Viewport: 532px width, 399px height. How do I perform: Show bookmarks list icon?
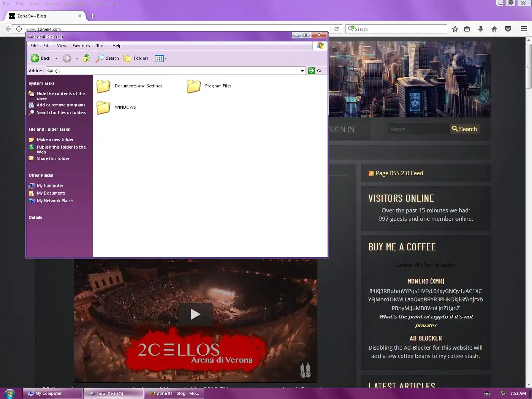click(x=467, y=29)
